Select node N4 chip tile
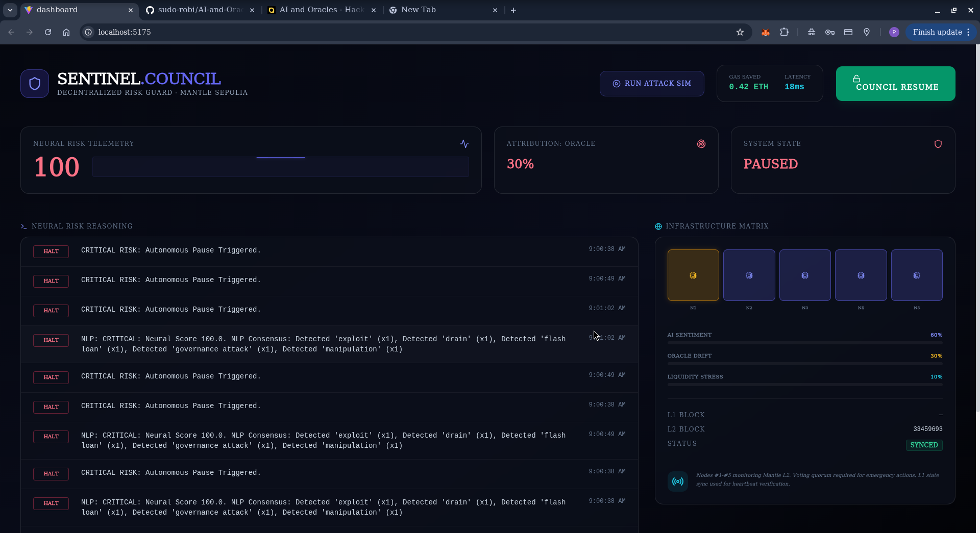 coord(861,275)
